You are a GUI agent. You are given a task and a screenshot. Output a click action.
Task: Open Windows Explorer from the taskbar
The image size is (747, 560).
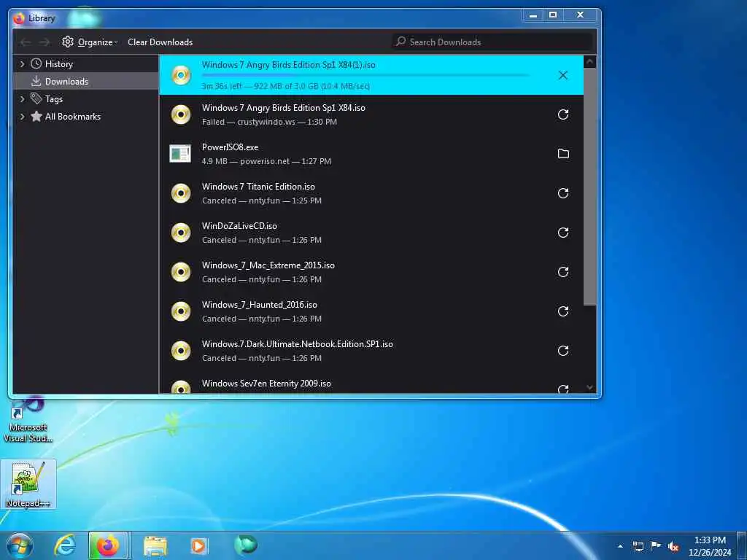[x=155, y=546]
